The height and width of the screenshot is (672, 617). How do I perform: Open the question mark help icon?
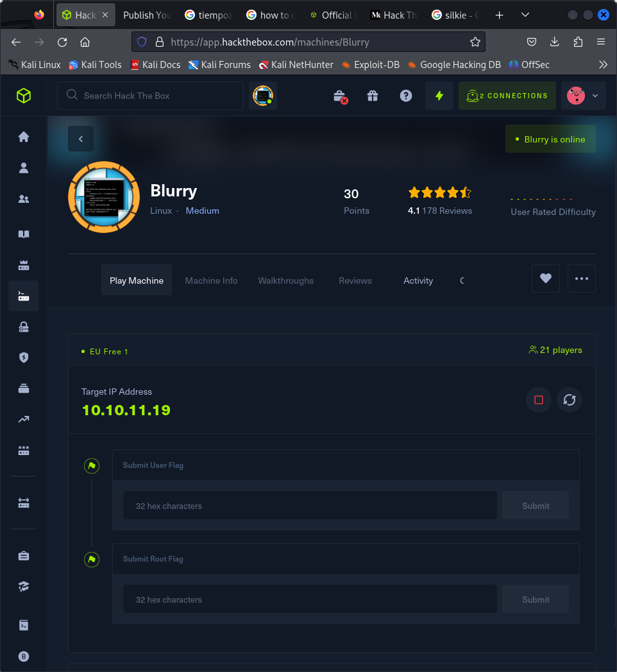pyautogui.click(x=405, y=96)
